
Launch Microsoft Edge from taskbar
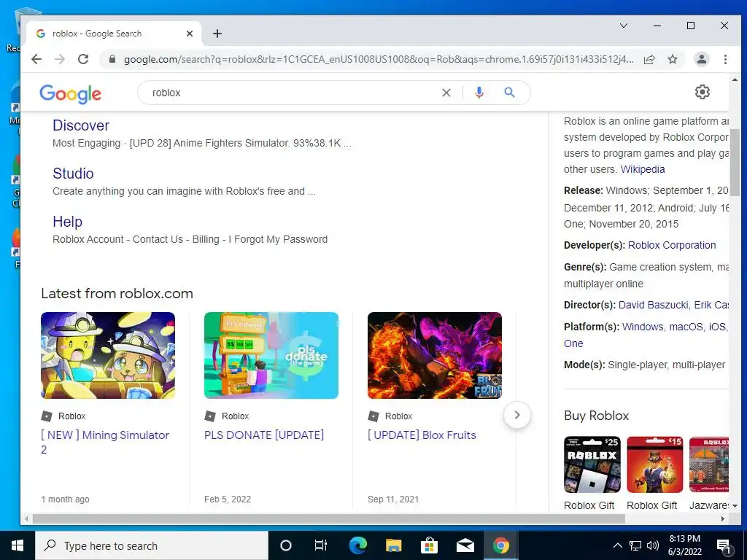click(x=357, y=545)
